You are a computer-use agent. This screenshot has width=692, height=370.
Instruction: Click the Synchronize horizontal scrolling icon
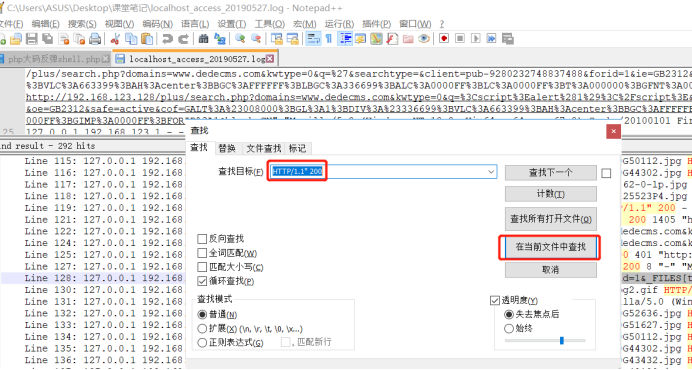click(x=292, y=39)
